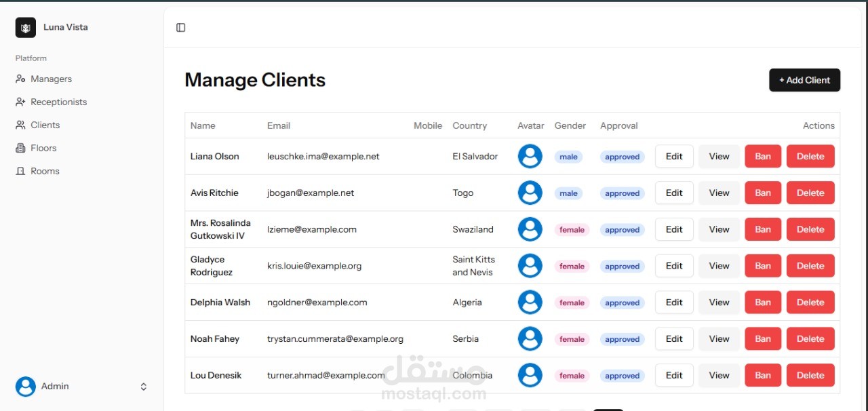
Task: Click the female badge for Lou Denesik
Action: pyautogui.click(x=572, y=376)
